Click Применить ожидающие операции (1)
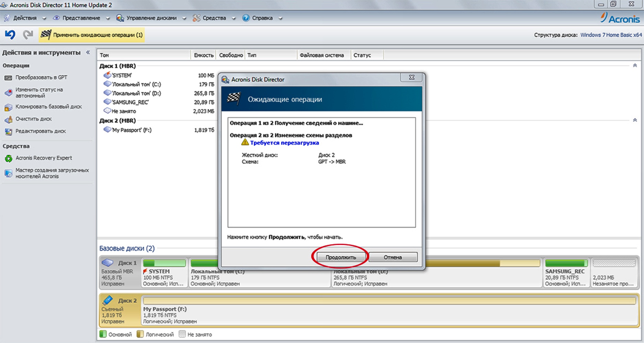Image resolution: width=644 pixels, height=343 pixels. point(92,35)
